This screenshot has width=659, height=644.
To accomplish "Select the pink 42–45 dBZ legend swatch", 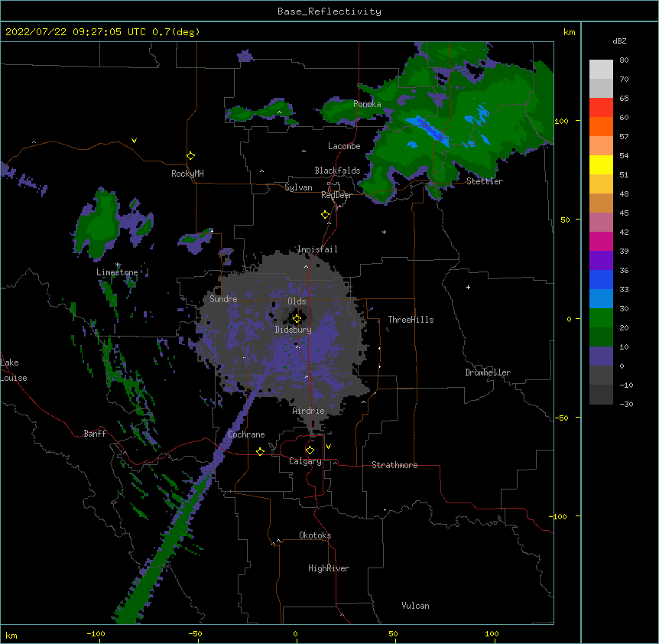I will pyautogui.click(x=601, y=223).
